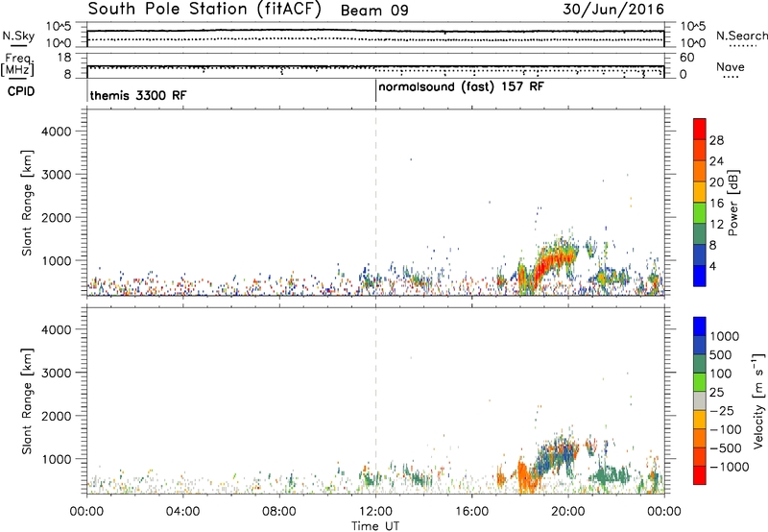
Task: Click the dashed 12:00 marker in power panel
Action: click(x=375, y=203)
